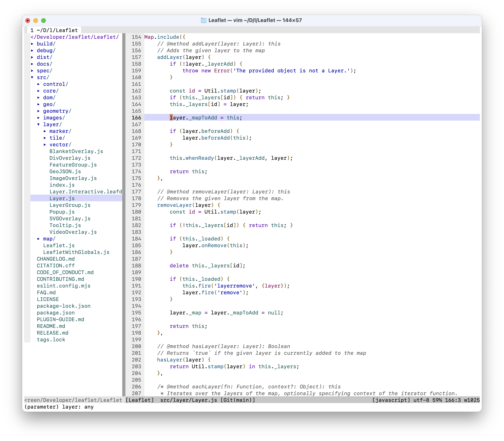Open FeatureGroup.js in the file tree
Viewport: 504px width, 441px height.
click(x=73, y=165)
